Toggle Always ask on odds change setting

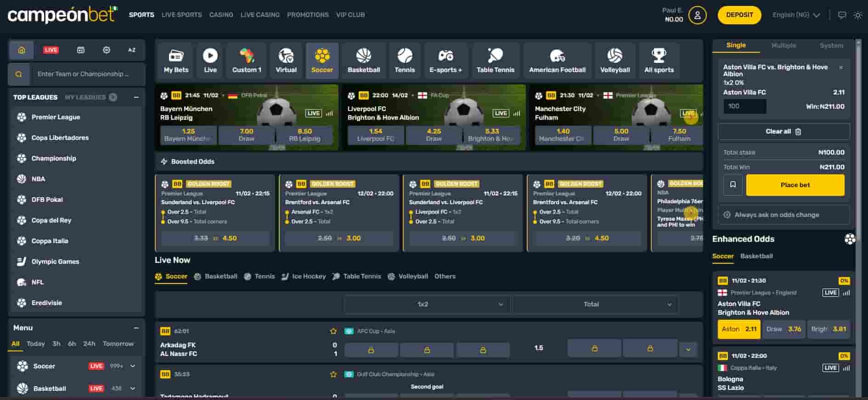[x=783, y=215]
